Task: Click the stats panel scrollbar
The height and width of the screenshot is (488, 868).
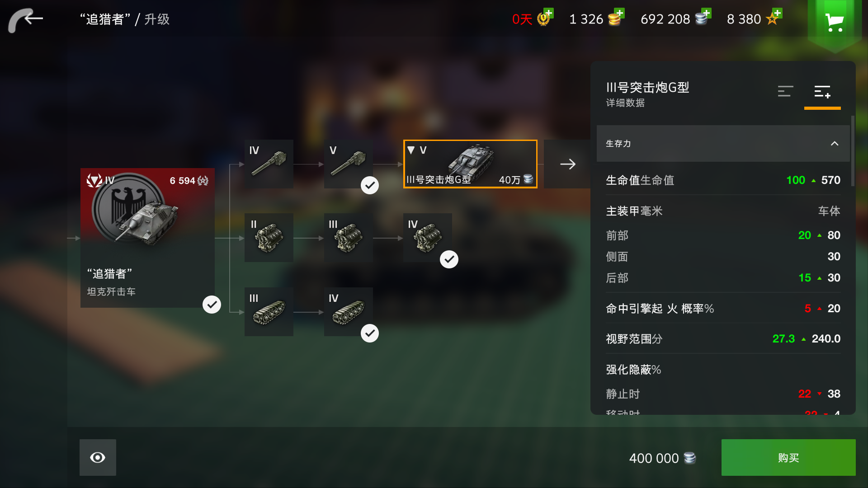Action: coord(853,151)
